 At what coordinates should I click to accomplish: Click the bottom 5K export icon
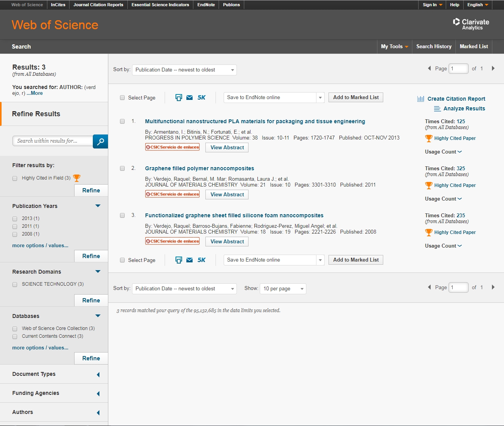[202, 260]
